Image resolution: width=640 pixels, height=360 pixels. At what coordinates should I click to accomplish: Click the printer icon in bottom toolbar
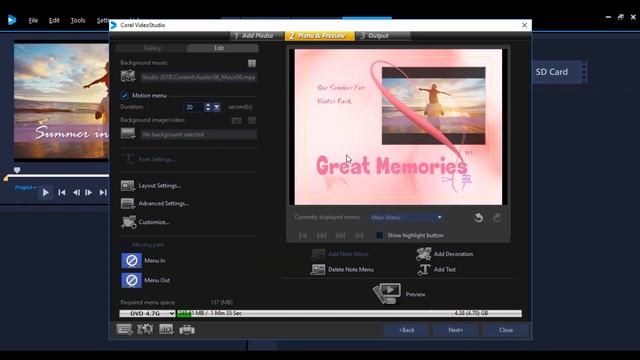click(187, 329)
